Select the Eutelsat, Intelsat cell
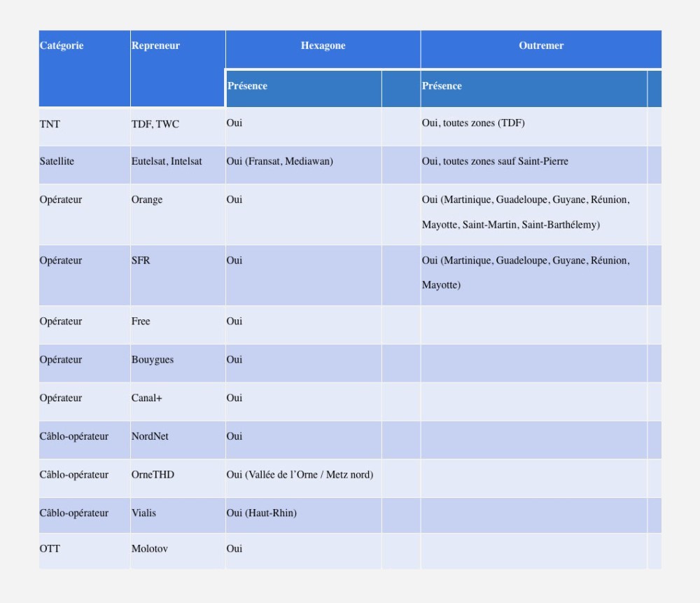 (167, 162)
